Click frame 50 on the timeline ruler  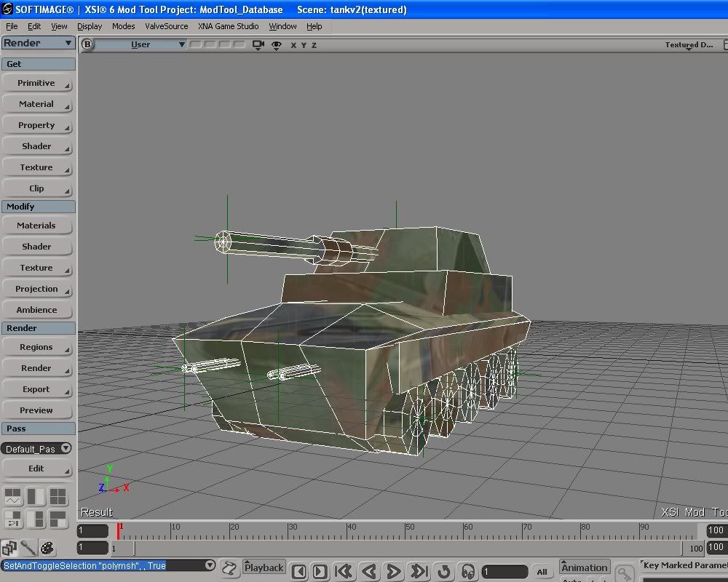coord(405,531)
